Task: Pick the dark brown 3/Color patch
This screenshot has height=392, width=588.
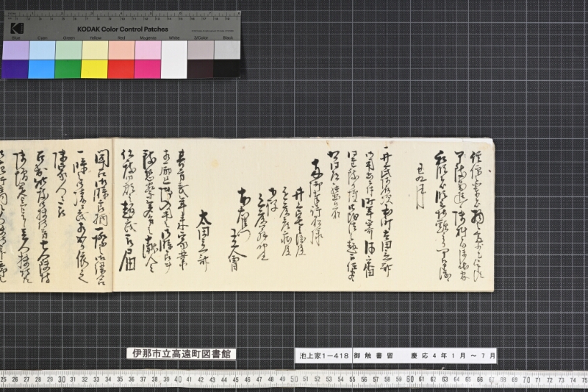Action: pyautogui.click(x=201, y=69)
